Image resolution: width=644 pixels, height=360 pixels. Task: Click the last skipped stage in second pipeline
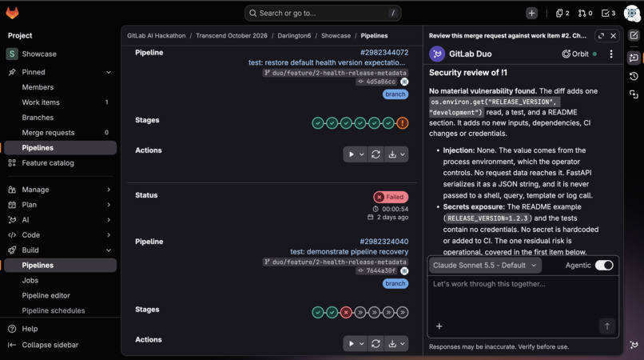tap(403, 313)
